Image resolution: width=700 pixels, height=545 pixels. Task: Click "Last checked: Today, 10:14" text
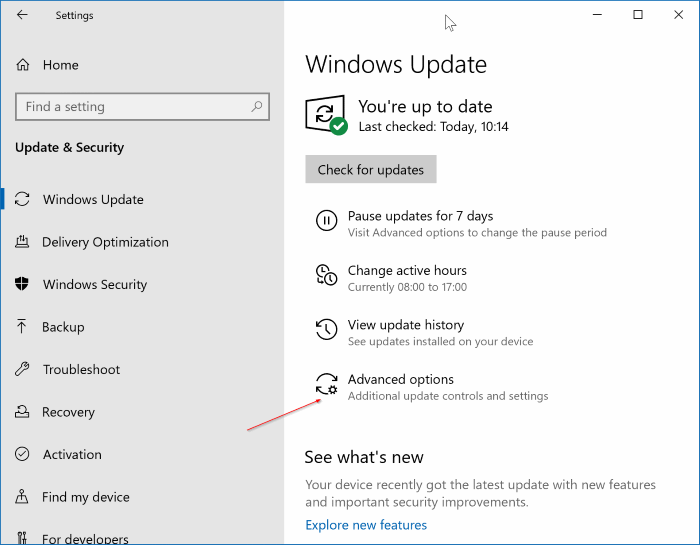tap(433, 127)
